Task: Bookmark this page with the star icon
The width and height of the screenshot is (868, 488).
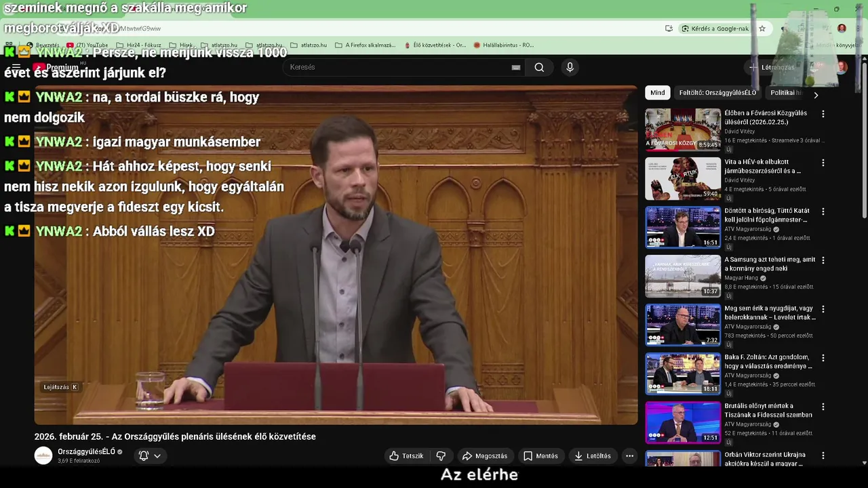Action: click(x=762, y=28)
